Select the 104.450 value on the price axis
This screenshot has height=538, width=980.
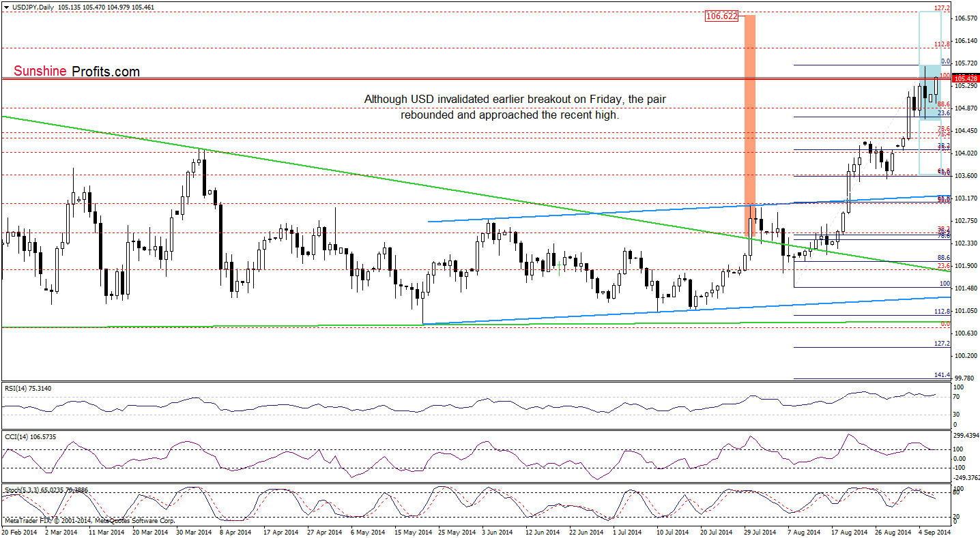click(965, 131)
